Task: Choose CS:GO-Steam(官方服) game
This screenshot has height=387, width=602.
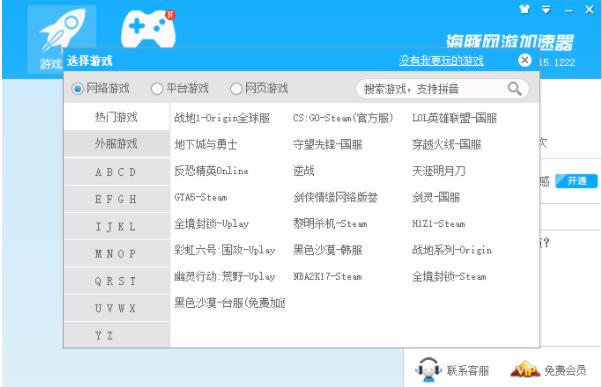Action: 343,118
